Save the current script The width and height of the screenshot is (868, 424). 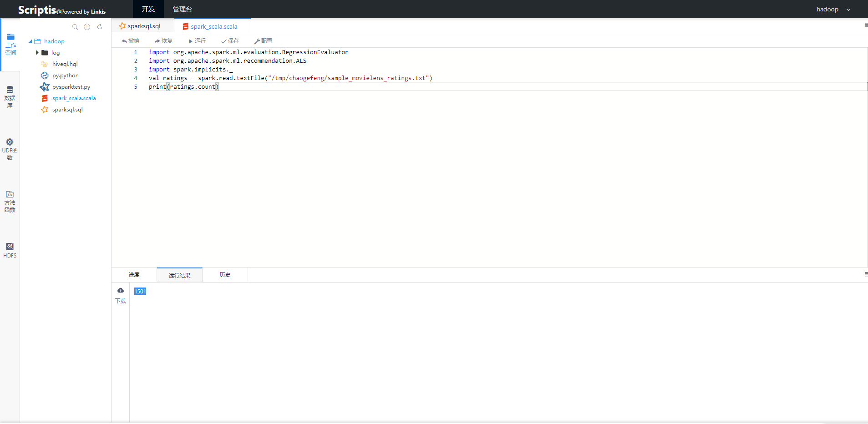pos(230,41)
